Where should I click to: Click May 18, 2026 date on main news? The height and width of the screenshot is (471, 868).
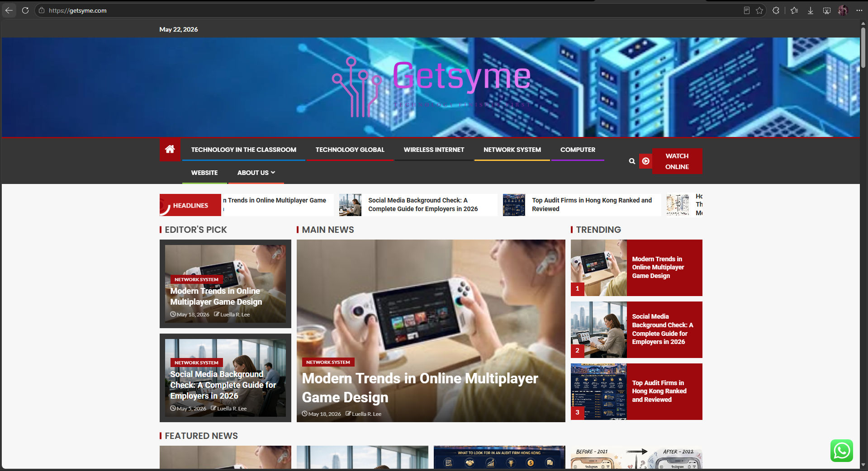325,414
